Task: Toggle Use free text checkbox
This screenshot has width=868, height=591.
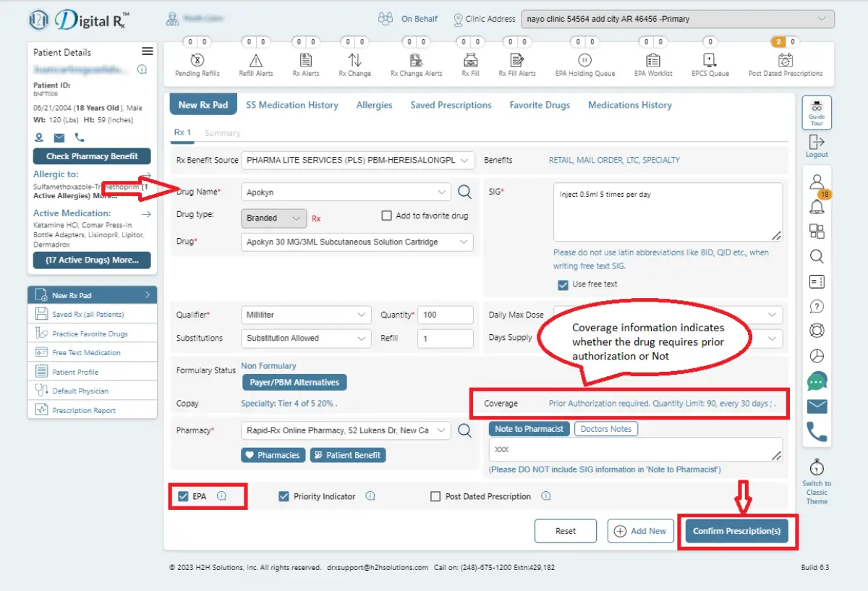Action: [563, 284]
